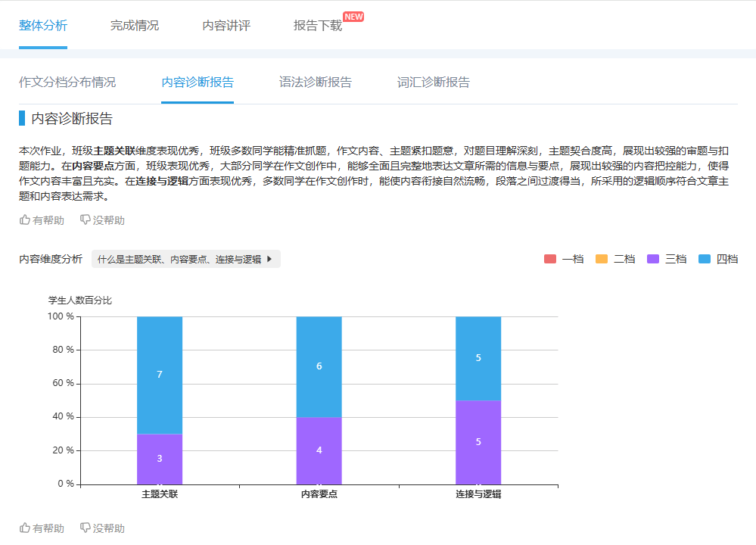
Task: Click the blue 四档 bar segment for 内容要点
Action: pos(319,366)
